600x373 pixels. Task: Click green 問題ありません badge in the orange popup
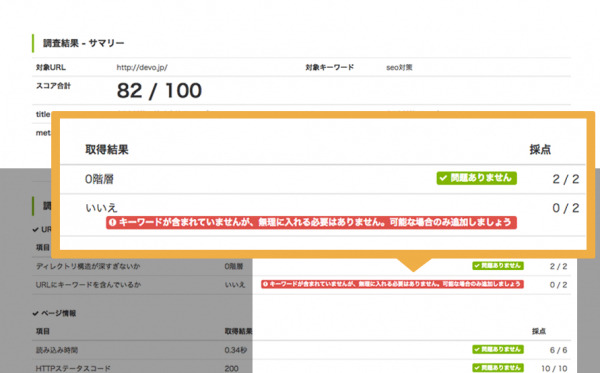pos(476,178)
